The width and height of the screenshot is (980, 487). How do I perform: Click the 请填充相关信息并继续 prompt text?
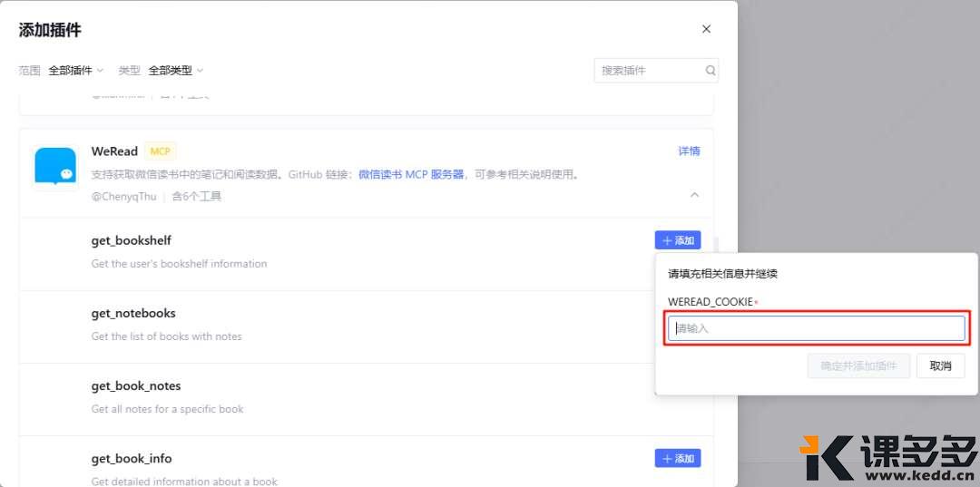point(722,274)
